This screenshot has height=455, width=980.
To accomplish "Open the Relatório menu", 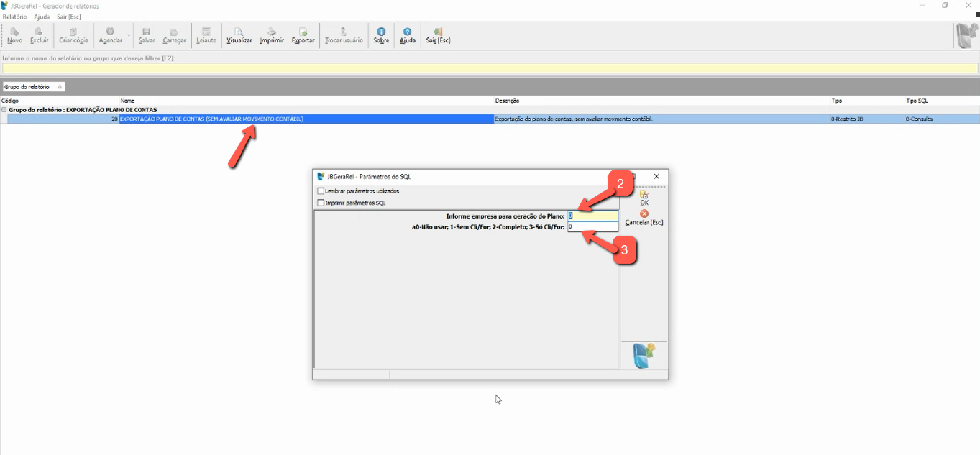I will (14, 17).
